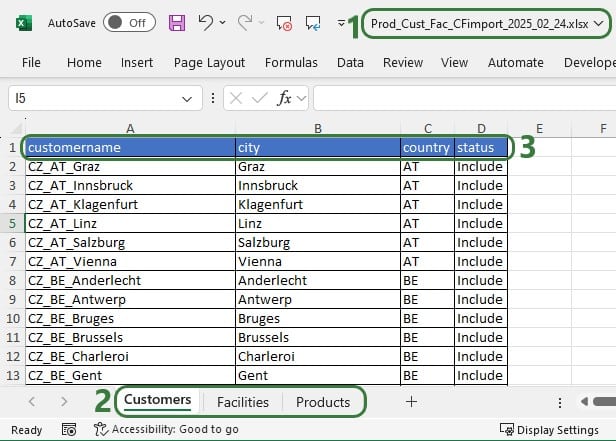616x441 pixels.
Task: Switch to the Facilities sheet tab
Action: [x=243, y=402]
